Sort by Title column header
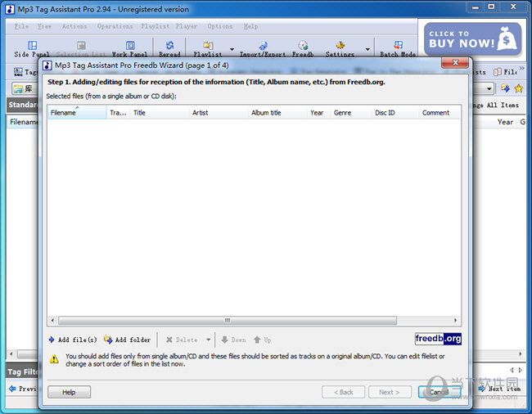The width and height of the screenshot is (532, 414). point(160,113)
